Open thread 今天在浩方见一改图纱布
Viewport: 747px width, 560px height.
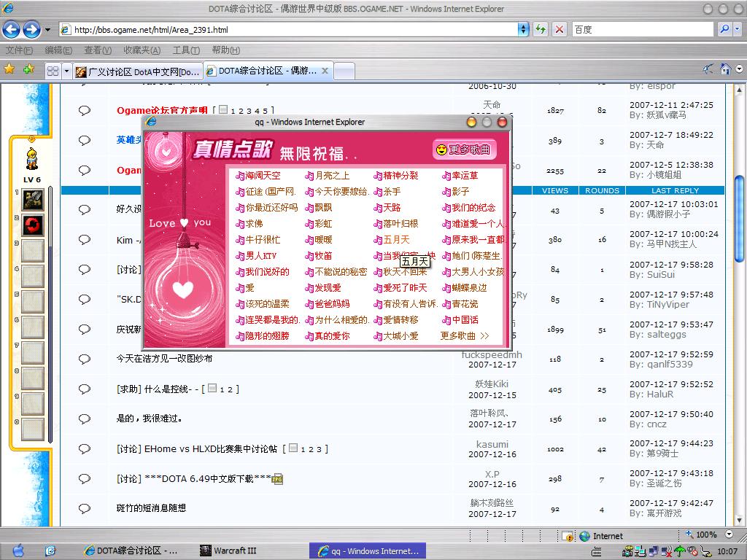pyautogui.click(x=164, y=359)
